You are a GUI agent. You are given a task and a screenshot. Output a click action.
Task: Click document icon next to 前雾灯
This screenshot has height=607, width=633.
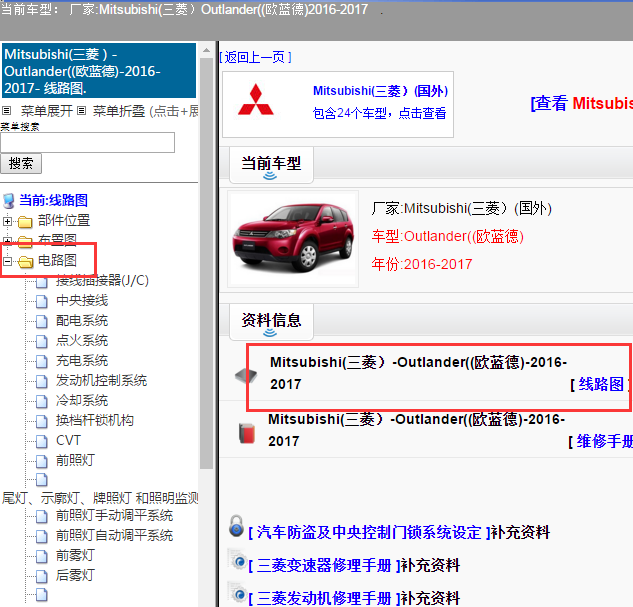click(x=42, y=557)
